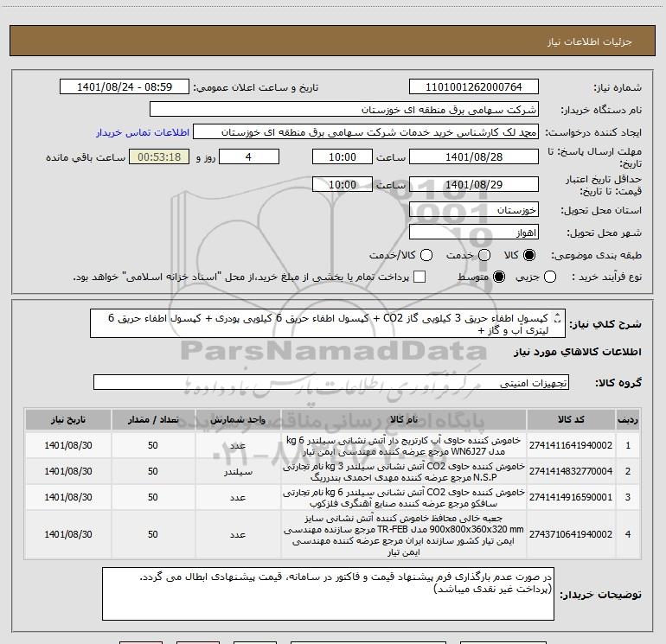Screen dimensions: 666x644
Task: Select the 1401/08/28 deadline date field
Action: coord(474,156)
